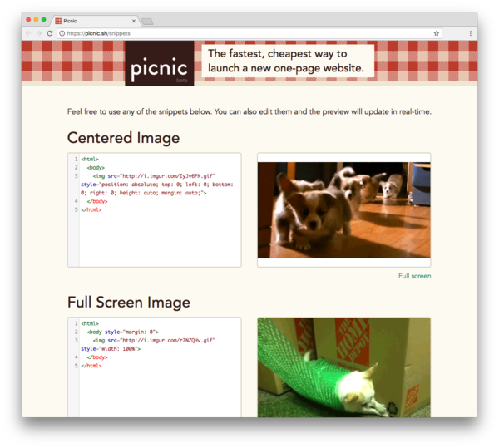Click the address bar showing picnic.sh/snippets

point(249,33)
